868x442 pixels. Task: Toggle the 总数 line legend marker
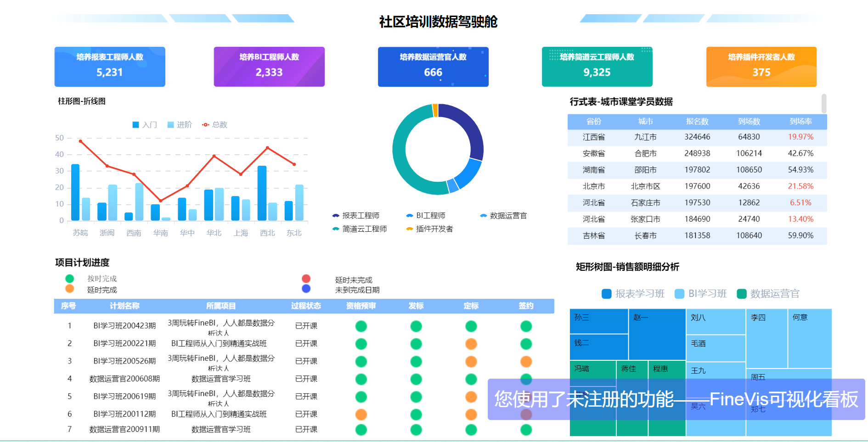[206, 125]
